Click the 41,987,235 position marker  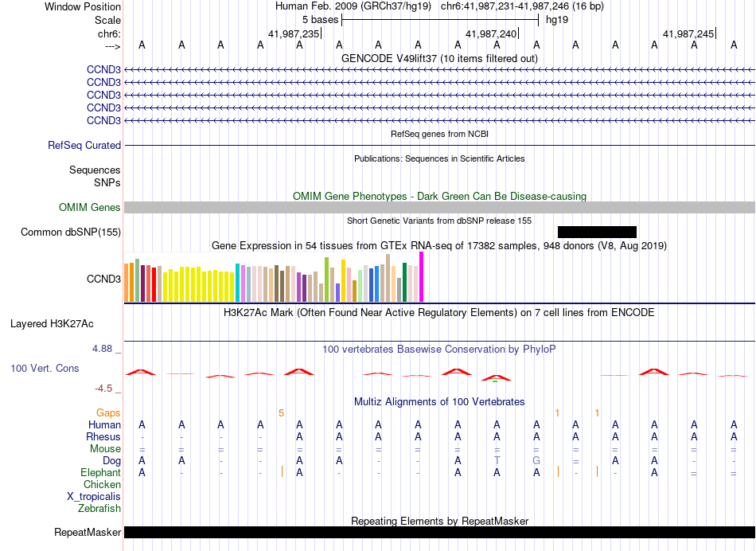click(x=294, y=33)
